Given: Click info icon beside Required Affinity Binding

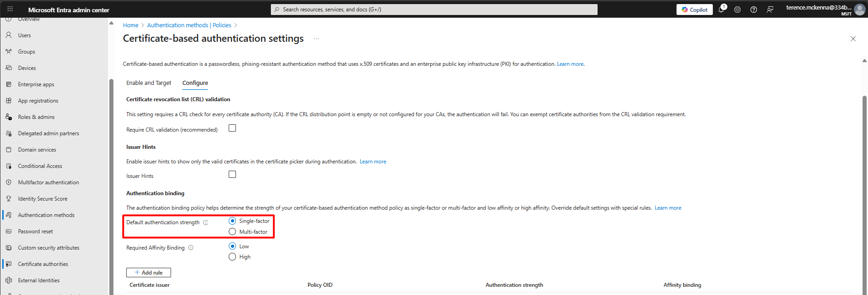Looking at the screenshot, I should click(x=191, y=248).
